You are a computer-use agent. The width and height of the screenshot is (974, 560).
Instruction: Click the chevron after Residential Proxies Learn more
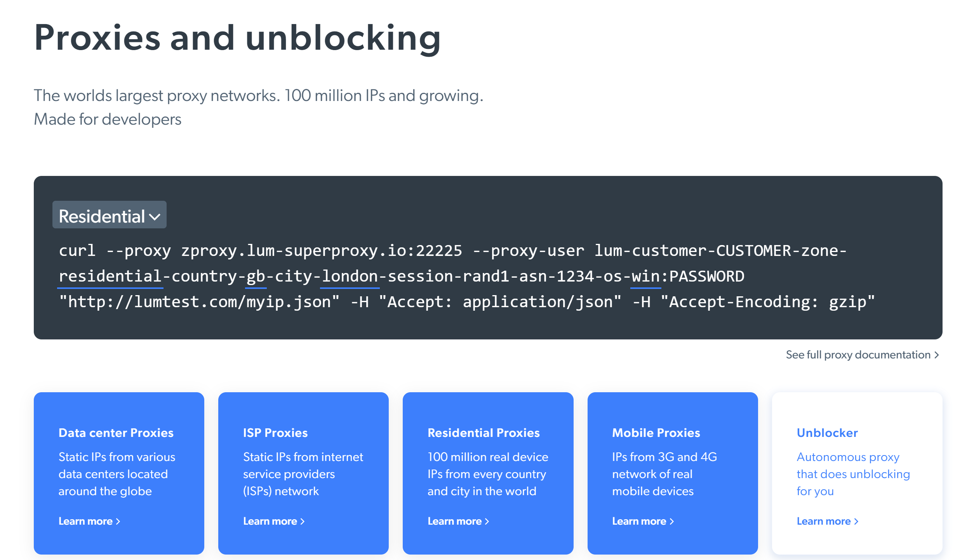(488, 522)
